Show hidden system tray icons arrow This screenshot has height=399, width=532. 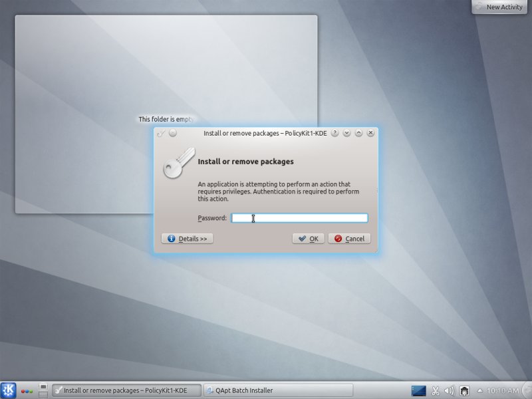pos(479,390)
